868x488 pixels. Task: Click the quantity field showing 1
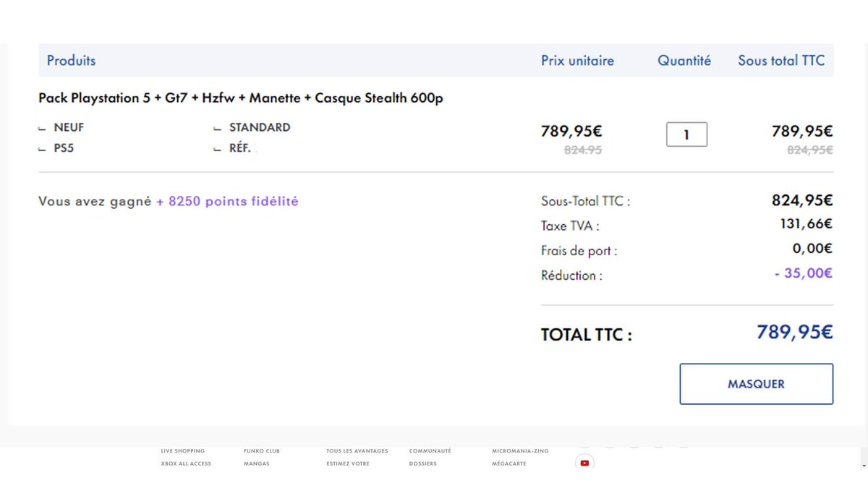[686, 134]
